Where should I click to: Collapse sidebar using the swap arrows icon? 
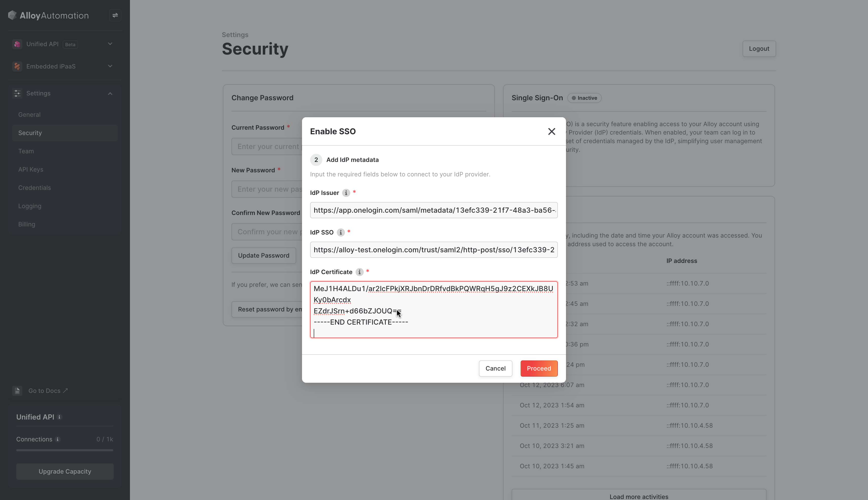[115, 15]
